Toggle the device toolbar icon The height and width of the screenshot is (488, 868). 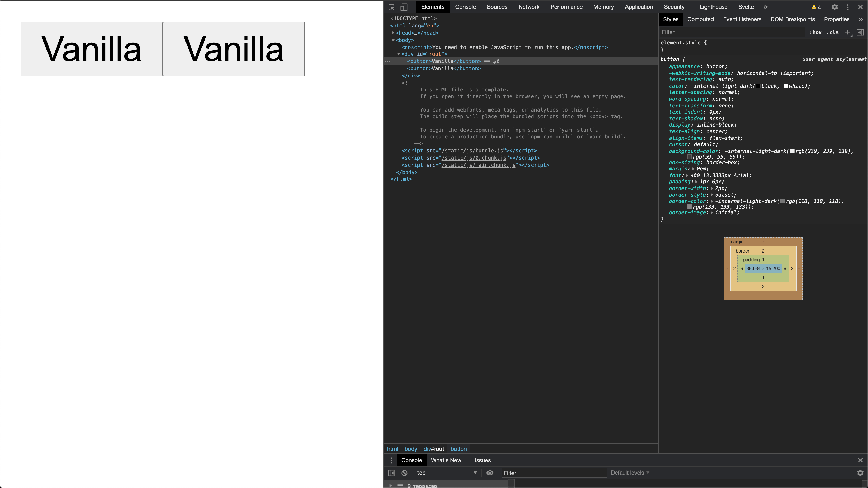click(x=404, y=7)
